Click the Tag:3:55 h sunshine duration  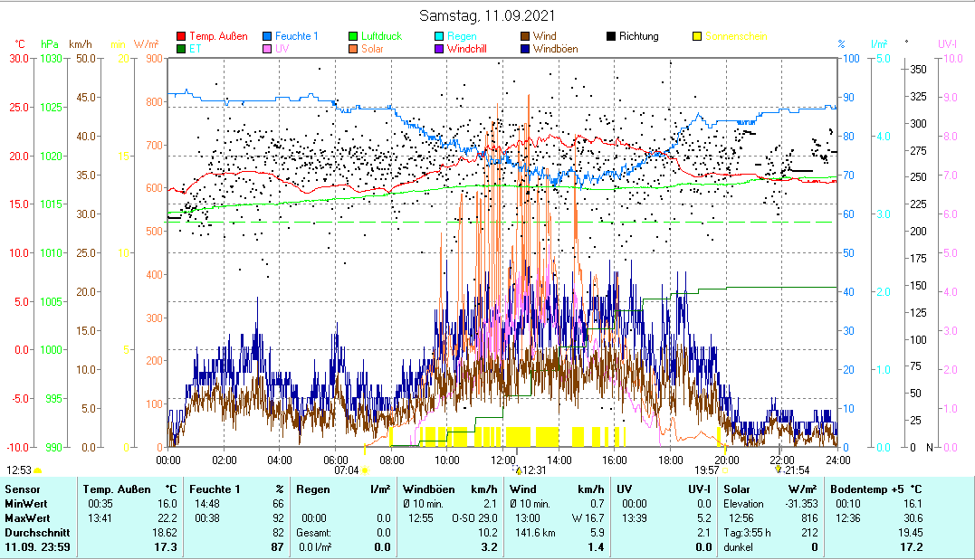747,533
